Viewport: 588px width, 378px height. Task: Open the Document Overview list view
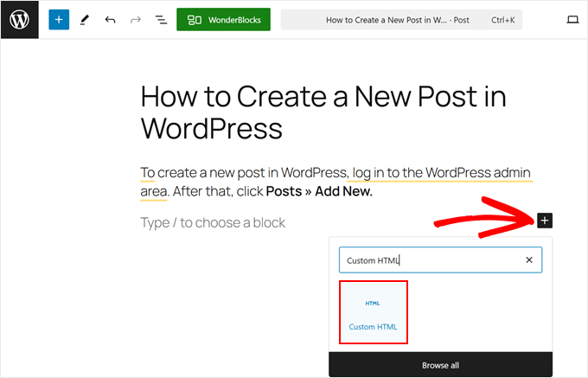[x=161, y=19]
